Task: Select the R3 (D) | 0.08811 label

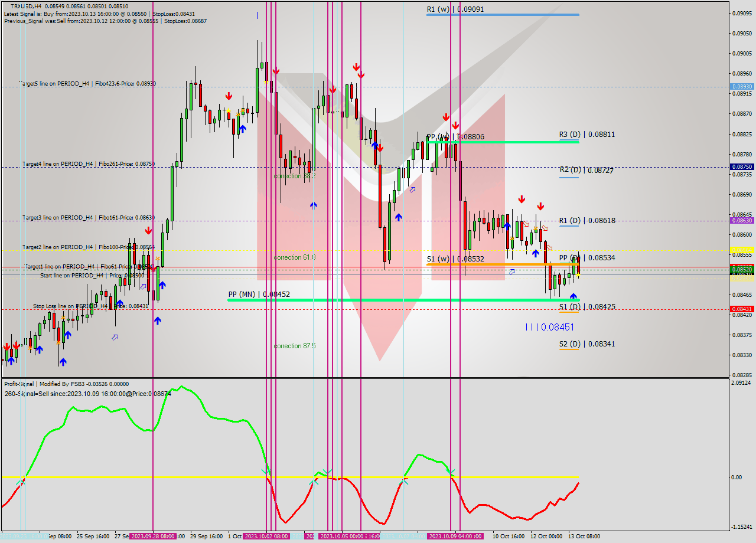Action: (587, 135)
